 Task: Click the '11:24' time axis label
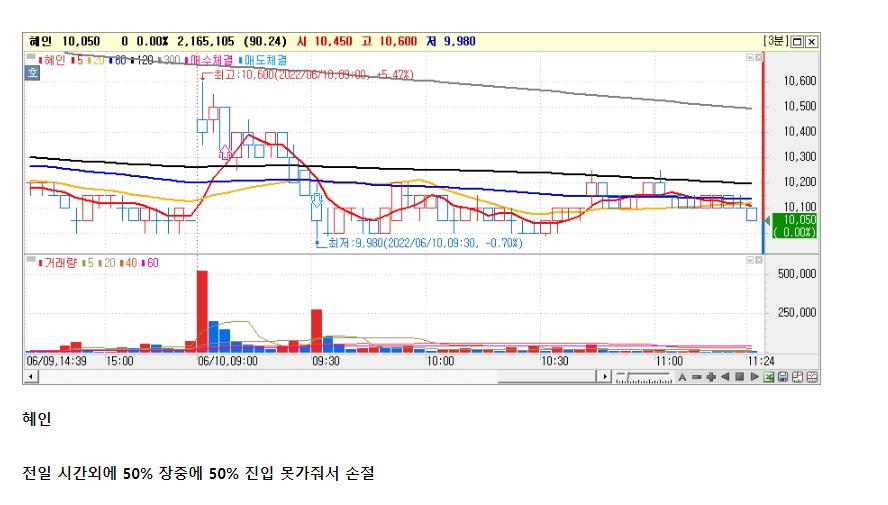(761, 361)
